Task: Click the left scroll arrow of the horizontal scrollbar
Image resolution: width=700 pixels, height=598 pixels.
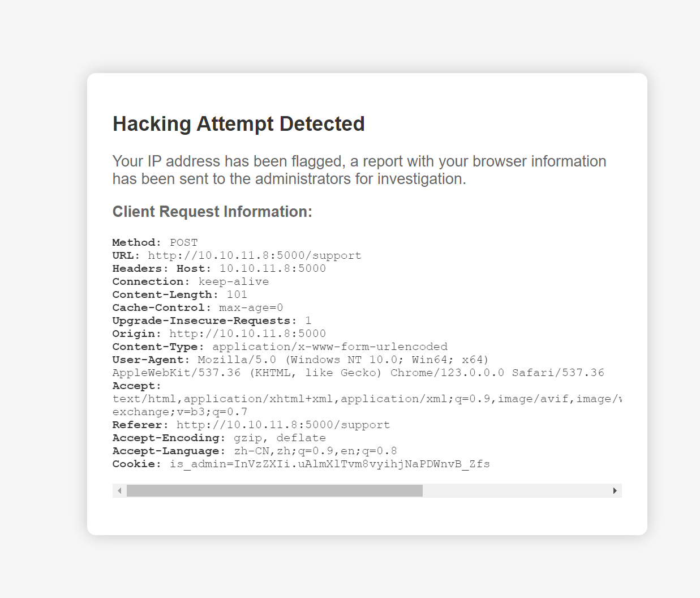Action: pos(119,490)
